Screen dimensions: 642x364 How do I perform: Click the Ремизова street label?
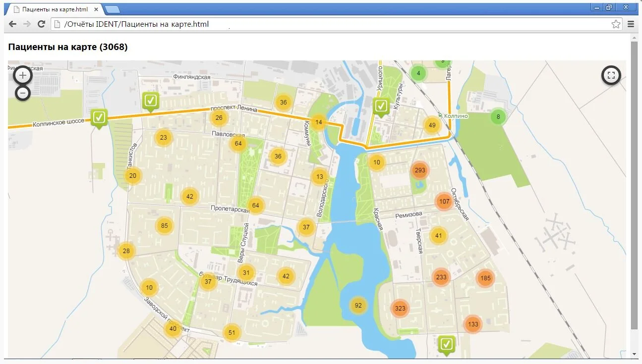pos(409,214)
